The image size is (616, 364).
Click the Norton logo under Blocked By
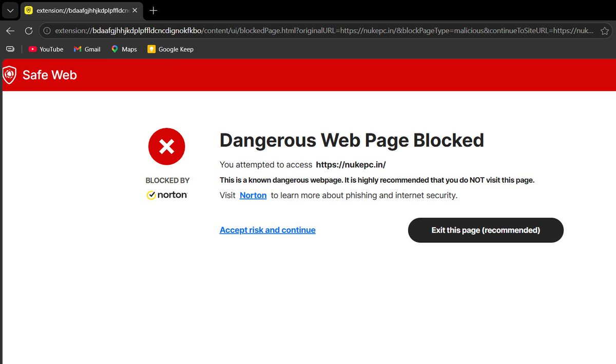coord(167,195)
